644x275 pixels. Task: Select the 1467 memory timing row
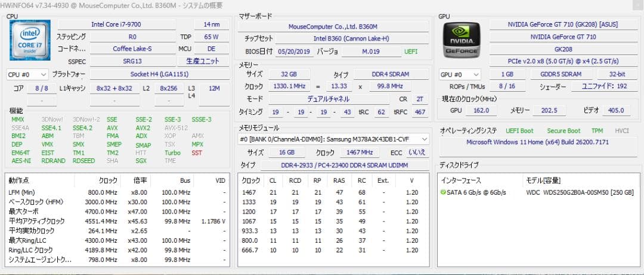[333, 193]
